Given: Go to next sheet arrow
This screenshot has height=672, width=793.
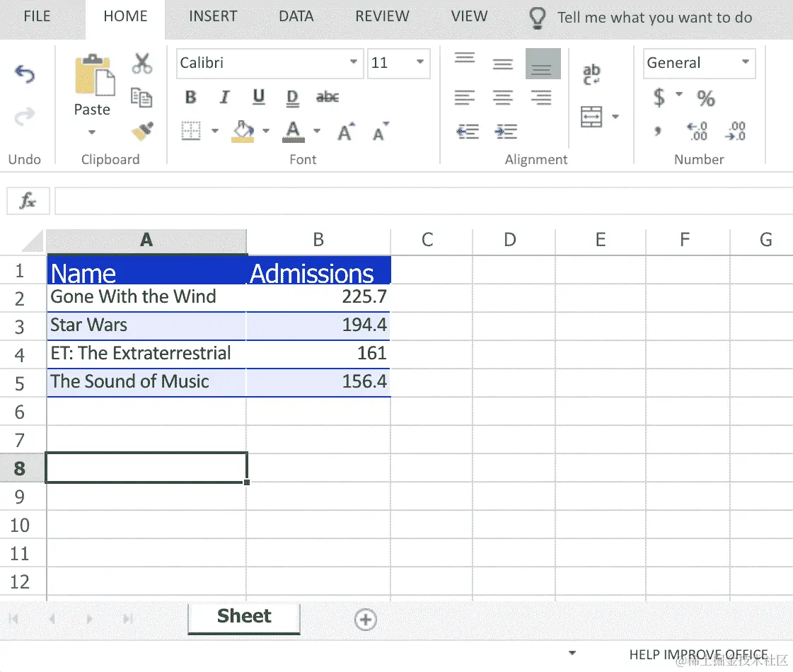Looking at the screenshot, I should pyautogui.click(x=90, y=619).
